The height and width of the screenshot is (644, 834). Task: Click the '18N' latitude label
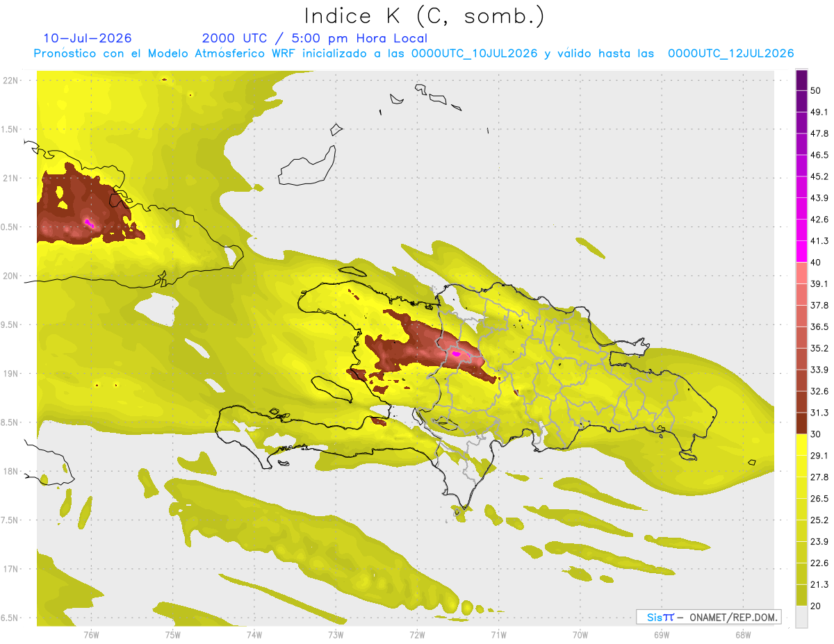tap(11, 472)
